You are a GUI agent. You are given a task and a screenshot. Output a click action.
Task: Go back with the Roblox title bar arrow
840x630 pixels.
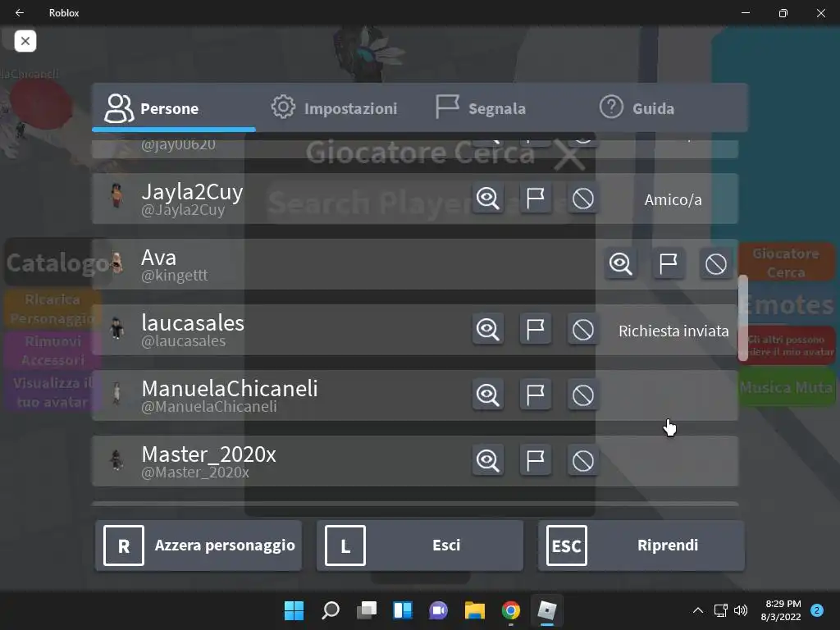point(20,13)
